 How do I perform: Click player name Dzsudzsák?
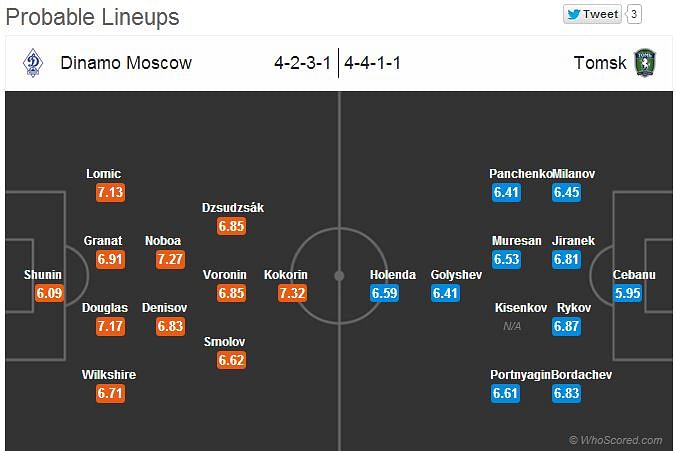coord(233,208)
